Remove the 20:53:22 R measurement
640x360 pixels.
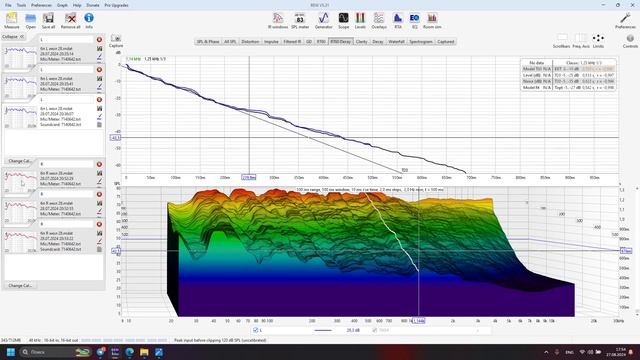[x=99, y=224]
